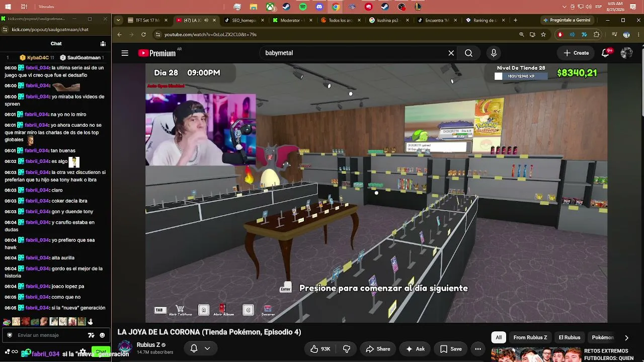Reload the YouTube page

tap(143, 35)
